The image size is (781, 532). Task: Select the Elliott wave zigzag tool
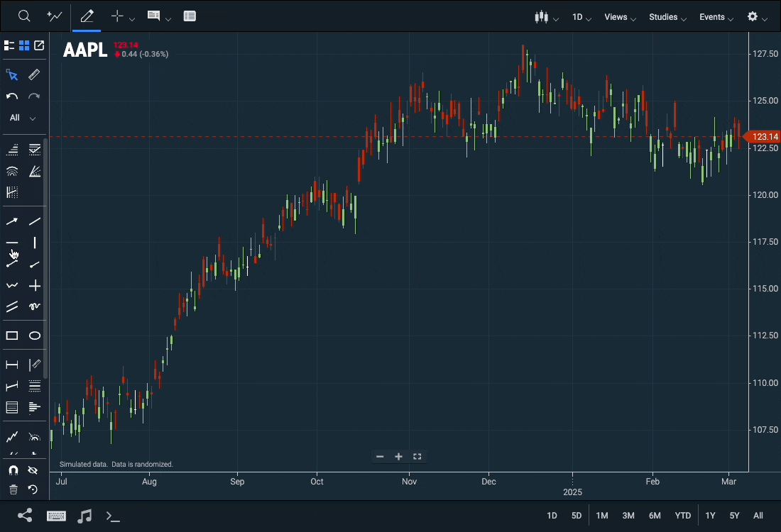pyautogui.click(x=12, y=437)
